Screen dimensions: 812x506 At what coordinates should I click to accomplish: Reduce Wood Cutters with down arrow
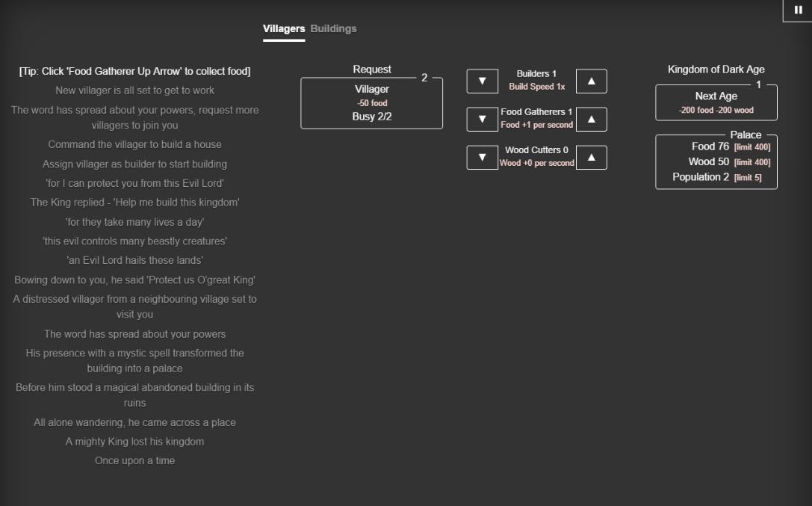482,157
